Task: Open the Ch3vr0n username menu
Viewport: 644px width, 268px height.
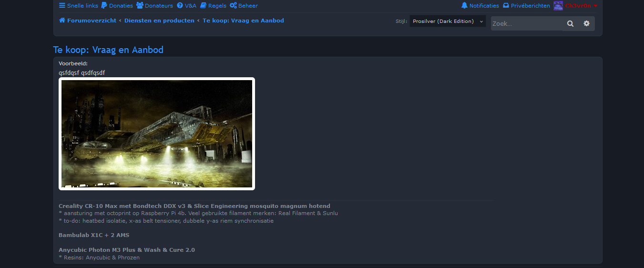Action: tap(578, 6)
